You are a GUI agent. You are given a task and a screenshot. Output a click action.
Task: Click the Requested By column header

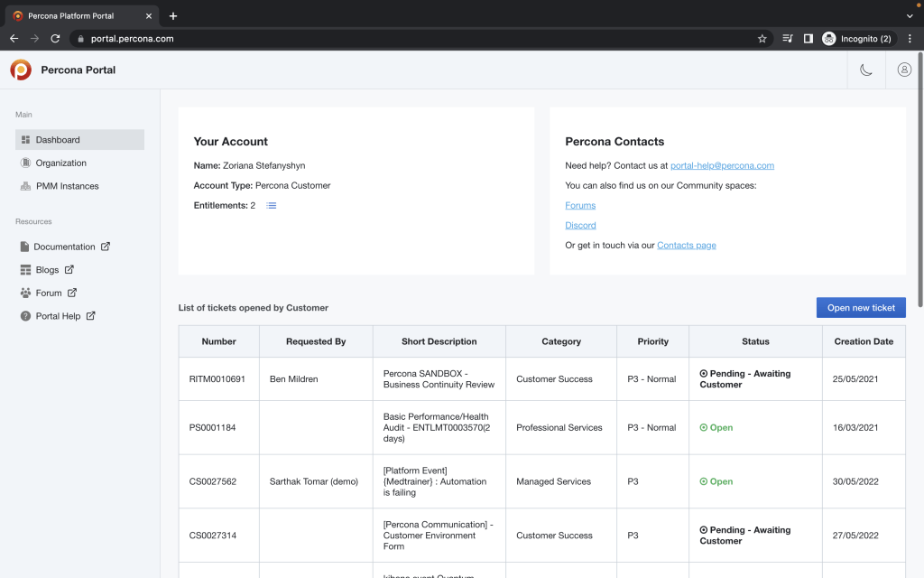tap(316, 341)
